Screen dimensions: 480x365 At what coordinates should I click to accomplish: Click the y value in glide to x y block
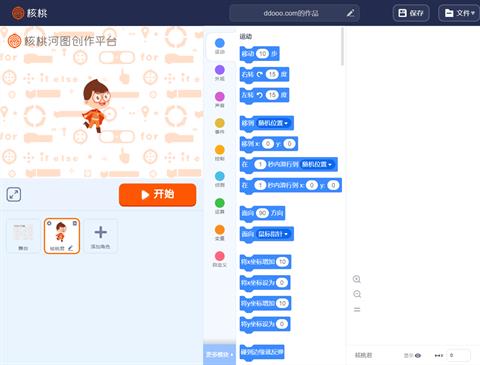pos(333,185)
